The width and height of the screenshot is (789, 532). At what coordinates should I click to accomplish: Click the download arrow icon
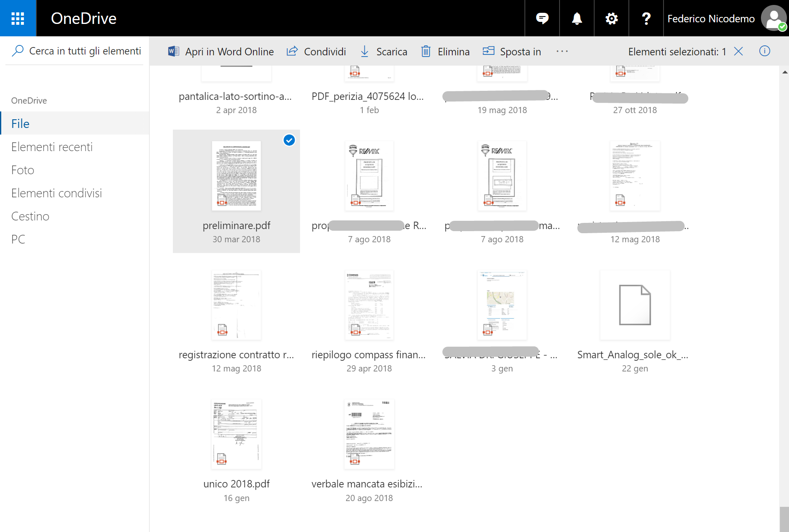(364, 51)
